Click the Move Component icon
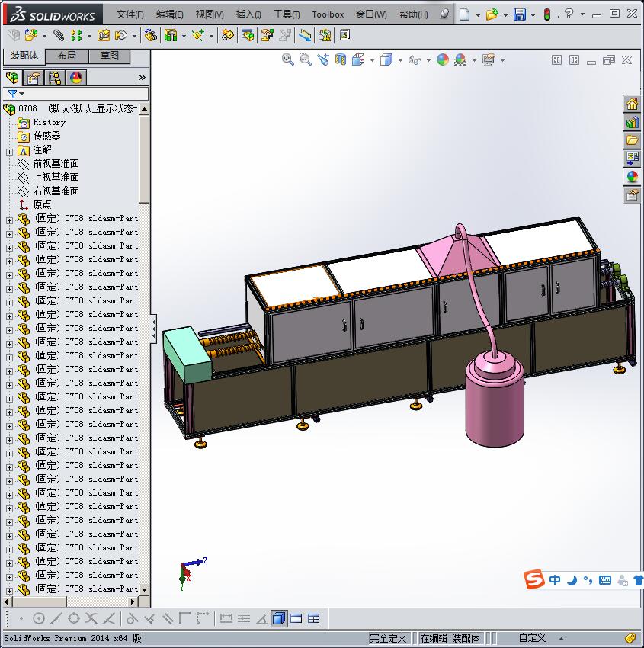Image resolution: width=644 pixels, height=648 pixels. (x=121, y=36)
